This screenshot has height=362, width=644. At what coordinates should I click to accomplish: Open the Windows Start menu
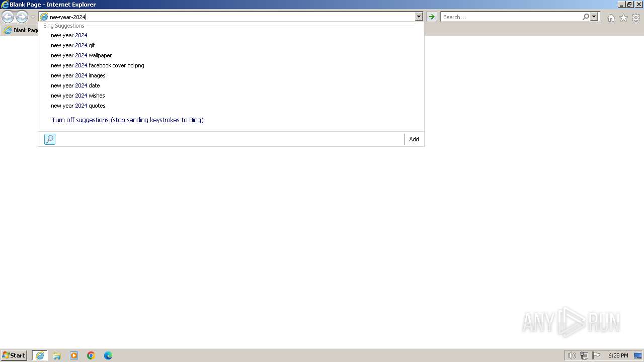tap(14, 355)
